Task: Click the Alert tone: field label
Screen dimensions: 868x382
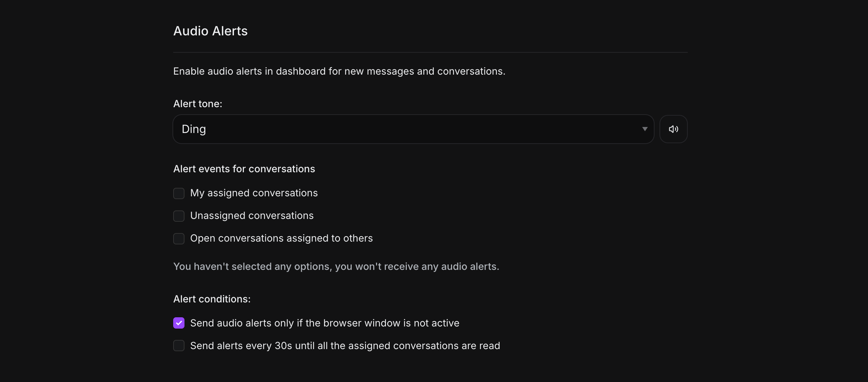Action: coord(198,104)
